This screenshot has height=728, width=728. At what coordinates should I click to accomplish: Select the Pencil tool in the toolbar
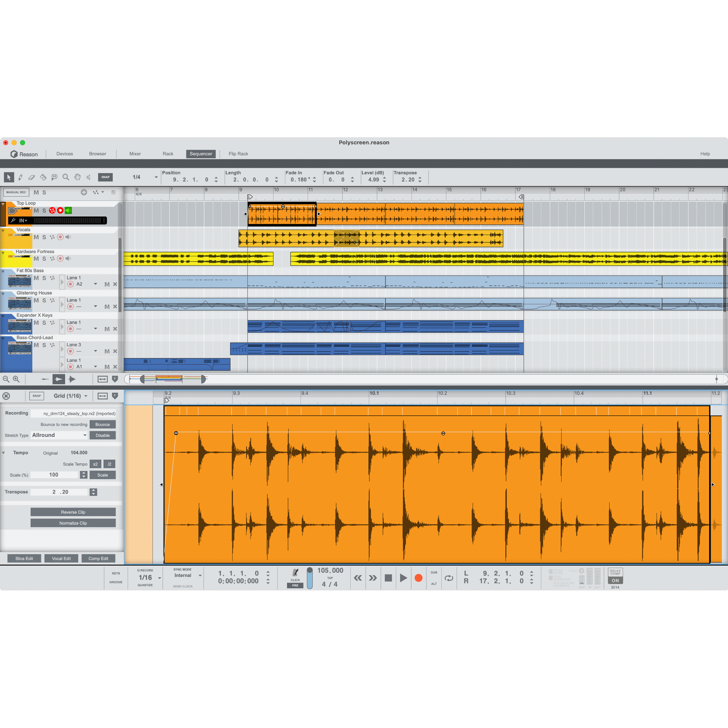click(21, 177)
